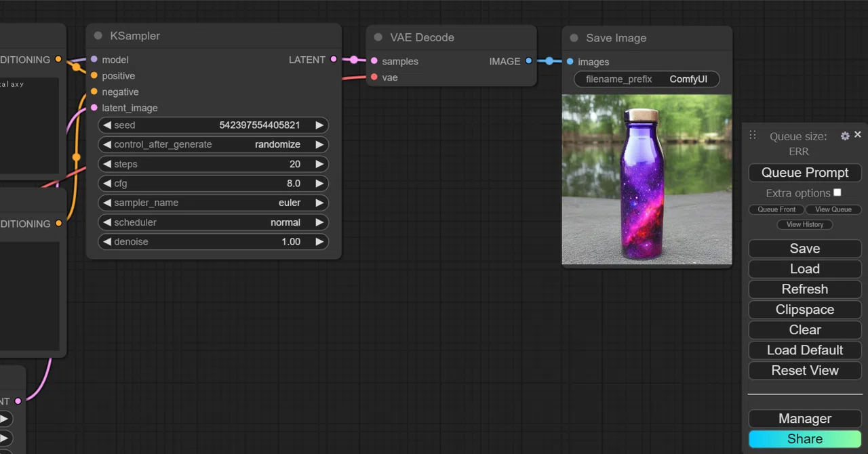Viewport: 868px width, 454px height.
Task: Increase the seed value with right arrow
Action: 319,125
